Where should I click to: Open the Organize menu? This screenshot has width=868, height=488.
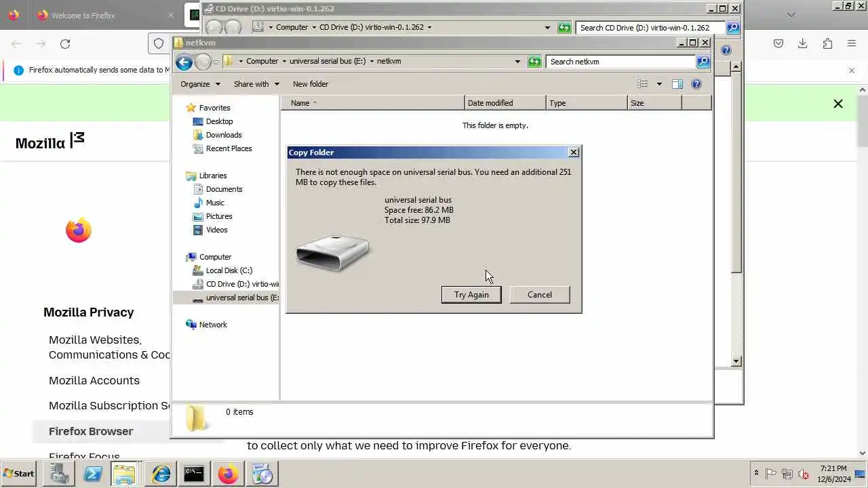(200, 84)
